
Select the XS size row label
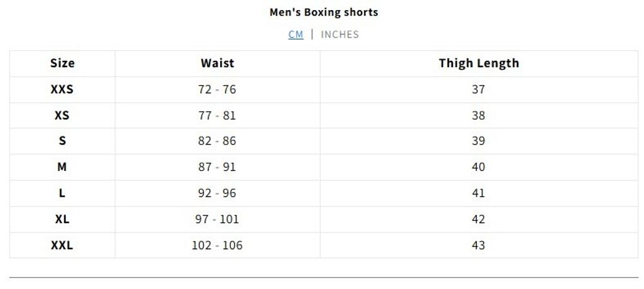(62, 116)
